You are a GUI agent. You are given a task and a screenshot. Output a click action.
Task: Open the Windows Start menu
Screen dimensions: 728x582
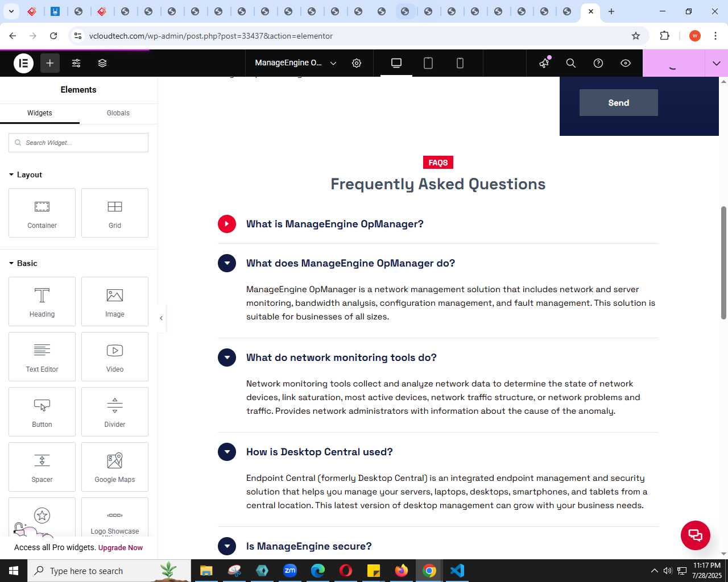(x=14, y=571)
